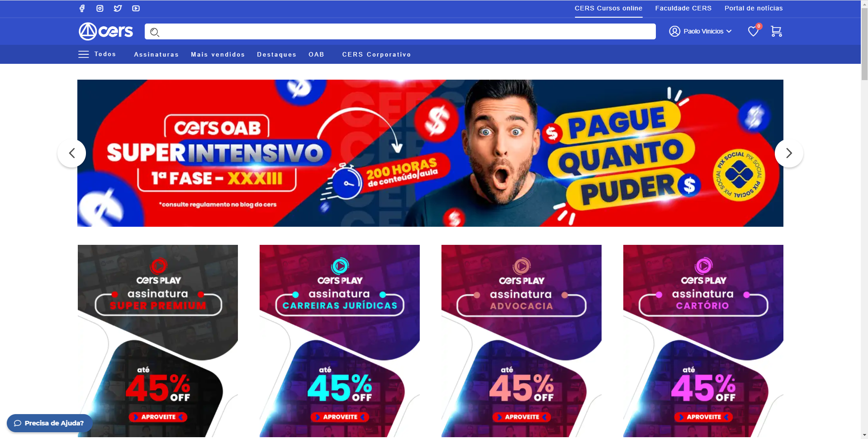Open the Assinaturas menu item
The height and width of the screenshot is (439, 868).
coord(157,54)
